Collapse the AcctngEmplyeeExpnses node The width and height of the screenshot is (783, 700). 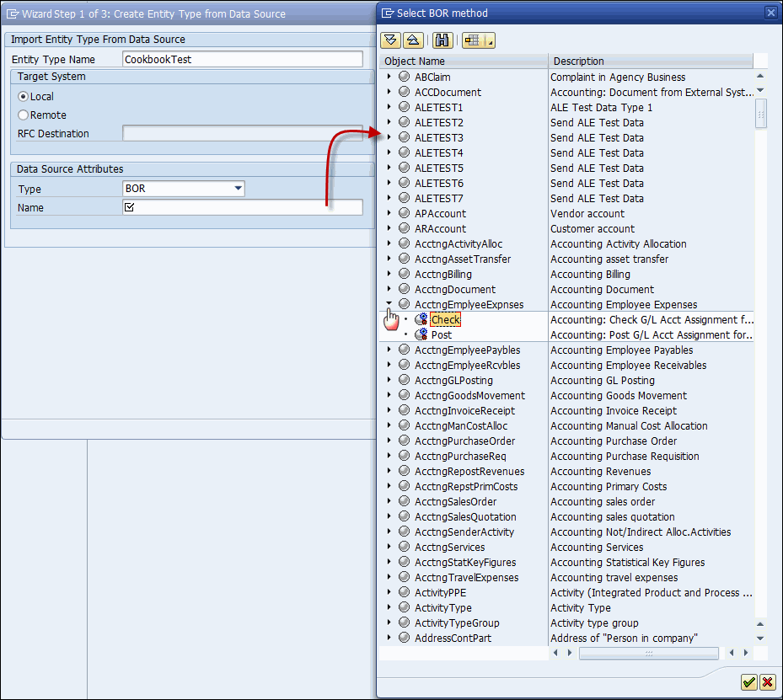(389, 305)
